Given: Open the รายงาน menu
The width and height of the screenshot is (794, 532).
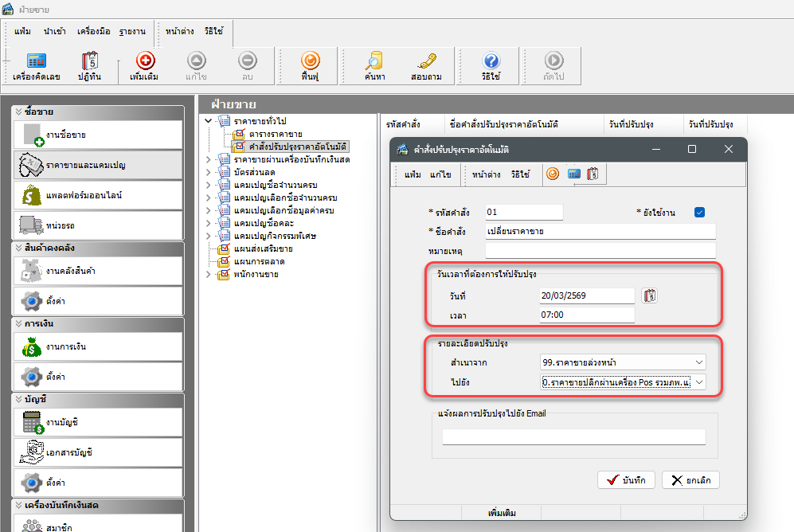Looking at the screenshot, I should pos(132,31).
